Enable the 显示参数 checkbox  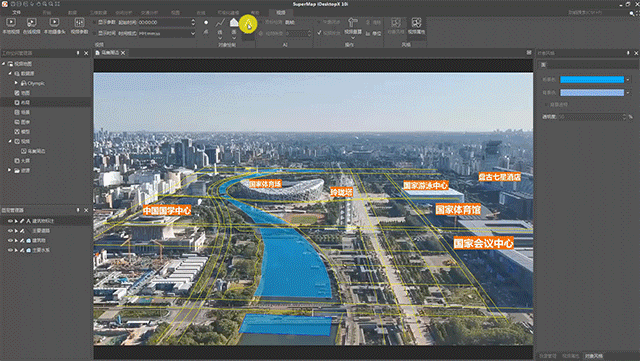(95, 22)
